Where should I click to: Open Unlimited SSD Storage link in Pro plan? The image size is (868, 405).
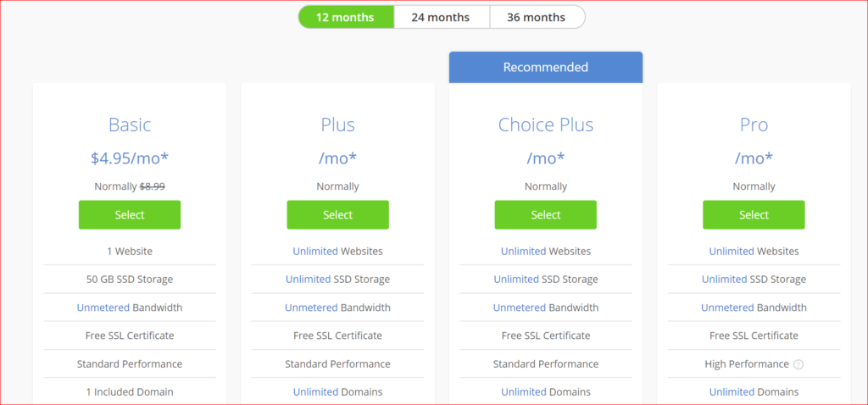point(724,280)
